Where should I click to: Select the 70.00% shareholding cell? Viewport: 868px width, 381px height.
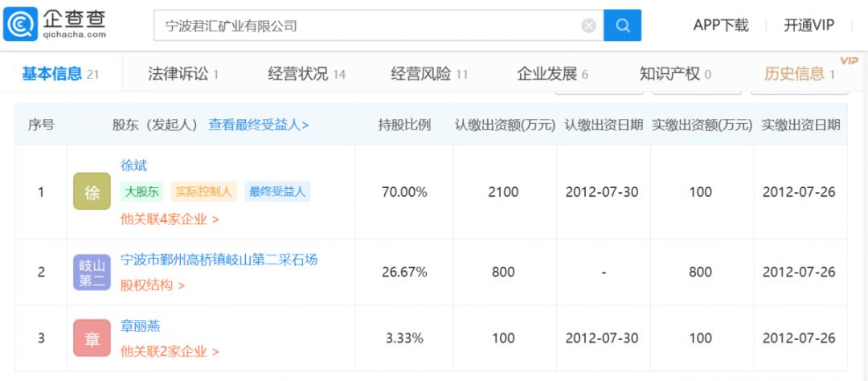click(x=404, y=192)
